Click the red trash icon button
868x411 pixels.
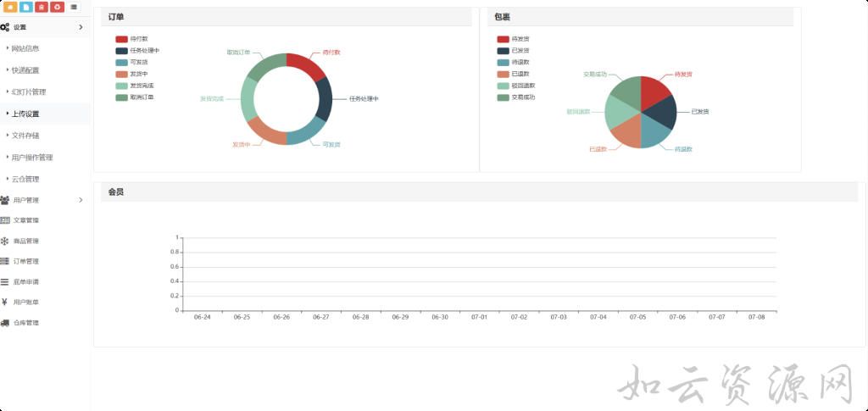pos(42,8)
